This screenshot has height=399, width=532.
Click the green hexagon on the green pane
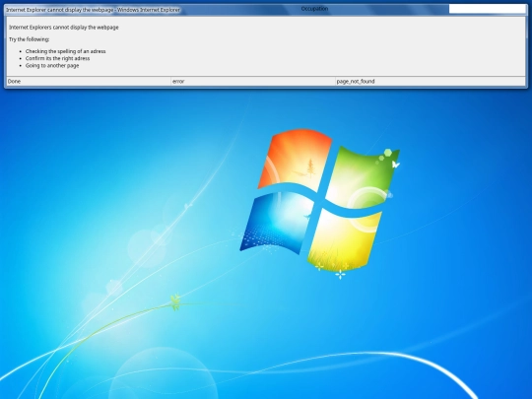388,153
